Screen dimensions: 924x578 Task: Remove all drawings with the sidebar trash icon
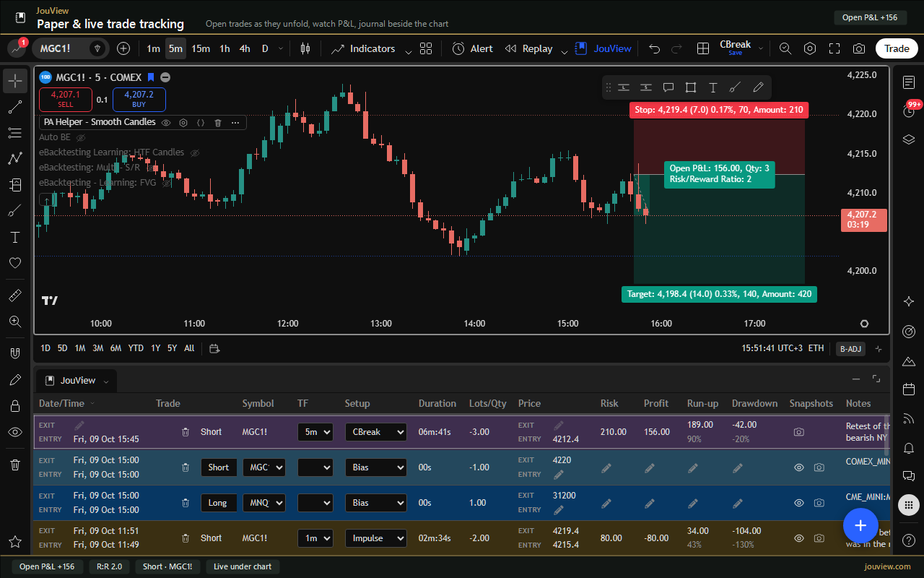click(14, 465)
